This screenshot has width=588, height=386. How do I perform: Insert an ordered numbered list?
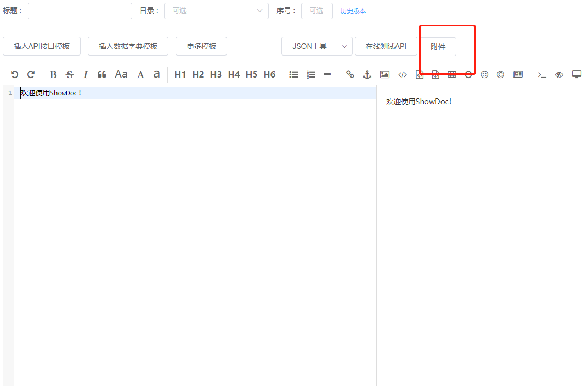tap(311, 74)
